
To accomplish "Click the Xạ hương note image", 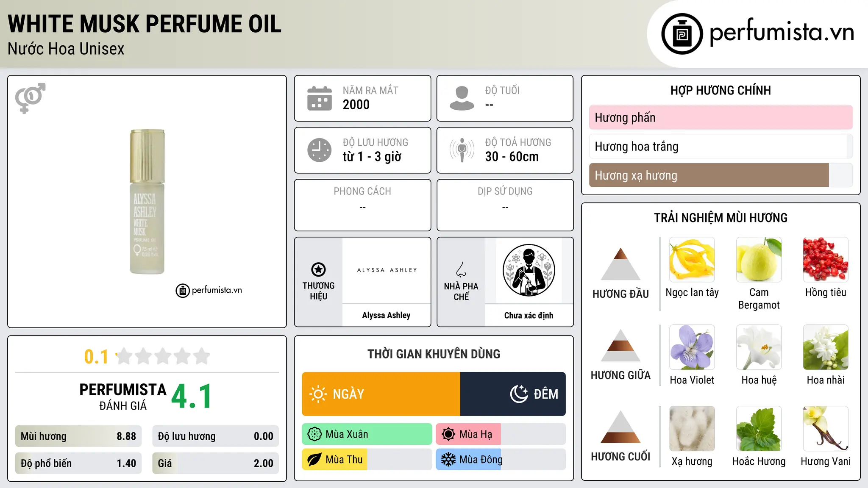I will [x=692, y=429].
